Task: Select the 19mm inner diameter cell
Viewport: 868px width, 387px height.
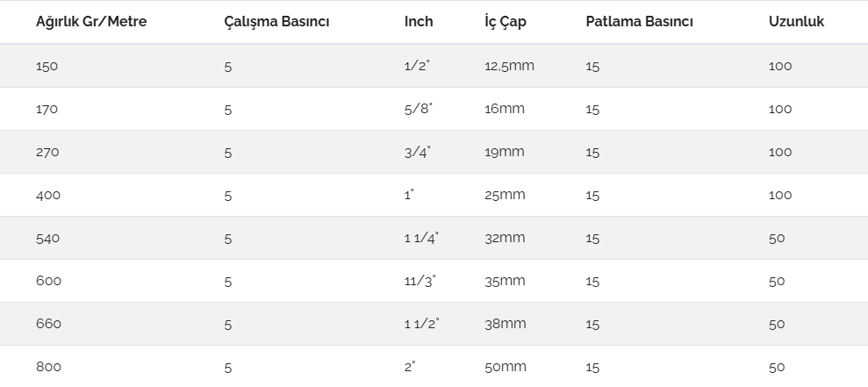Action: [505, 152]
